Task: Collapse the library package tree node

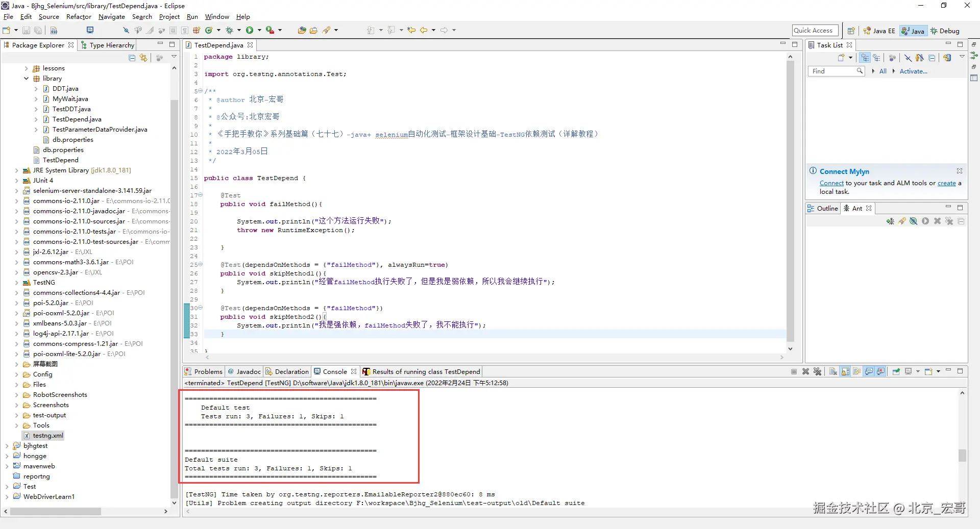Action: coord(27,78)
